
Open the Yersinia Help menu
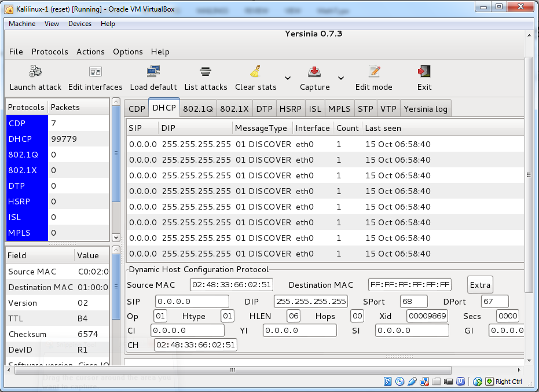(160, 52)
